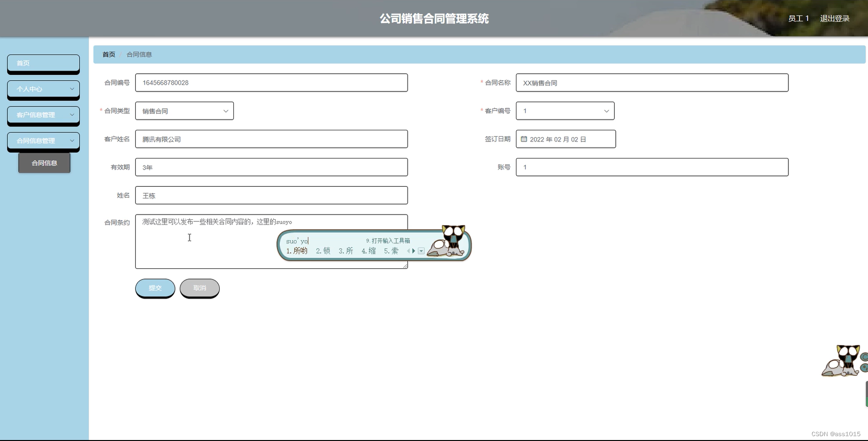
Task: Click the 取消 cancel button
Action: coord(199,287)
